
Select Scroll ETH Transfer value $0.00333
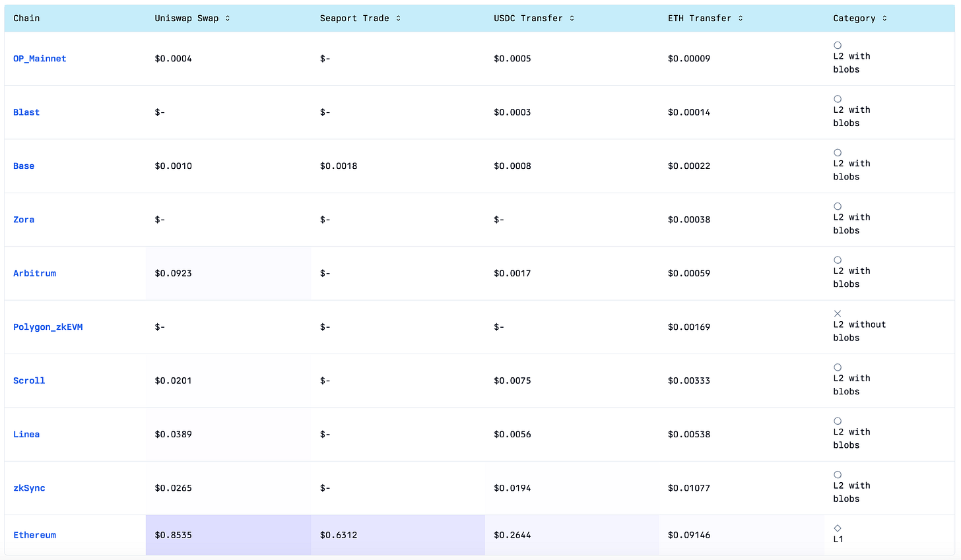(x=689, y=381)
